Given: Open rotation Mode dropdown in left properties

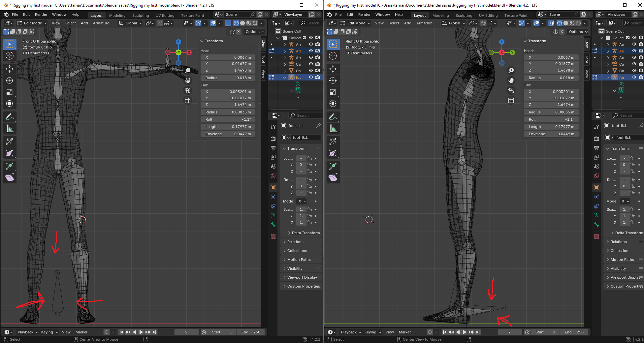Looking at the screenshot, I should tap(302, 201).
